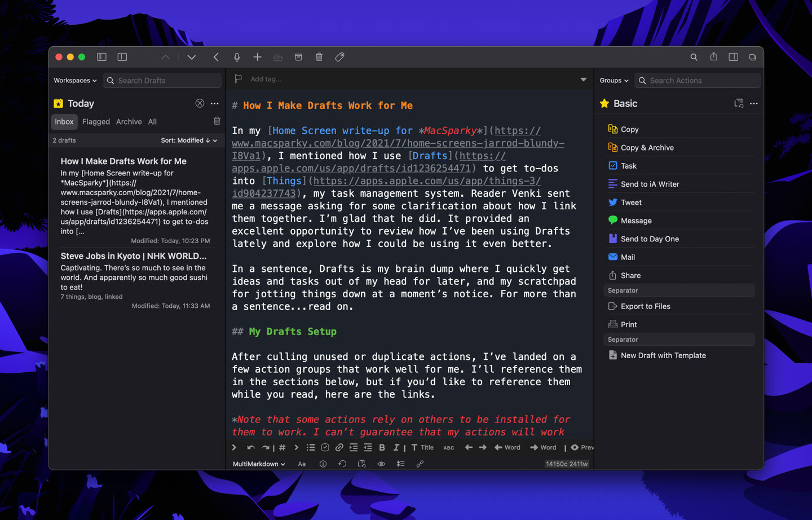Open the Workspaces dropdown
Screen dimensions: 812x520
[75, 81]
